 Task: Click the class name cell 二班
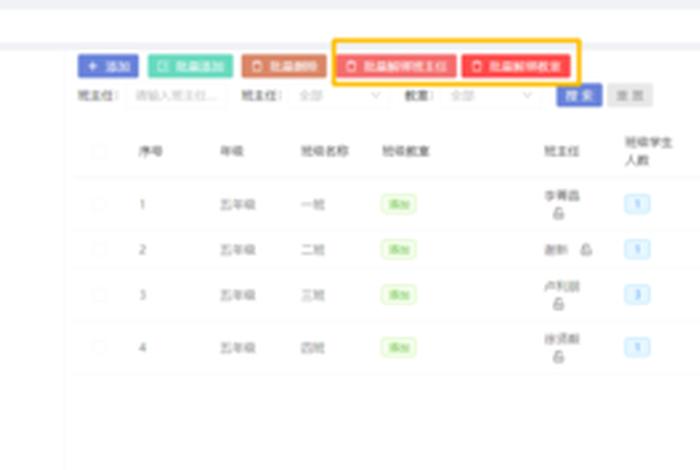point(312,250)
